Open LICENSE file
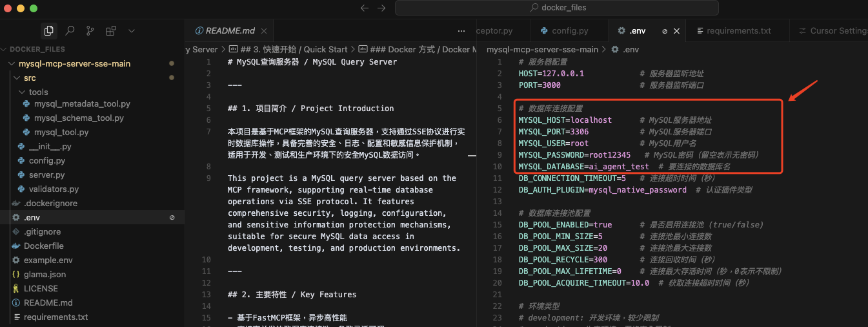The width and height of the screenshot is (868, 327). coord(41,288)
